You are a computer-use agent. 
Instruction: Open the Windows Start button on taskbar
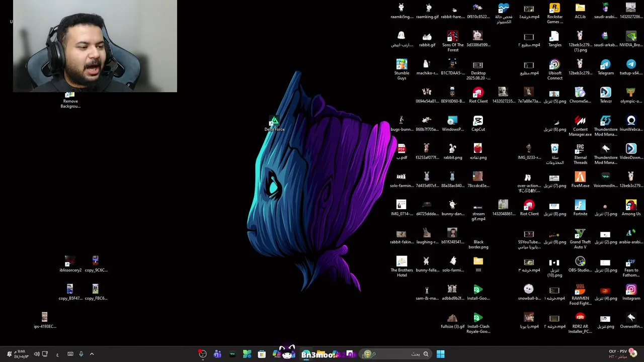pyautogui.click(x=440, y=354)
